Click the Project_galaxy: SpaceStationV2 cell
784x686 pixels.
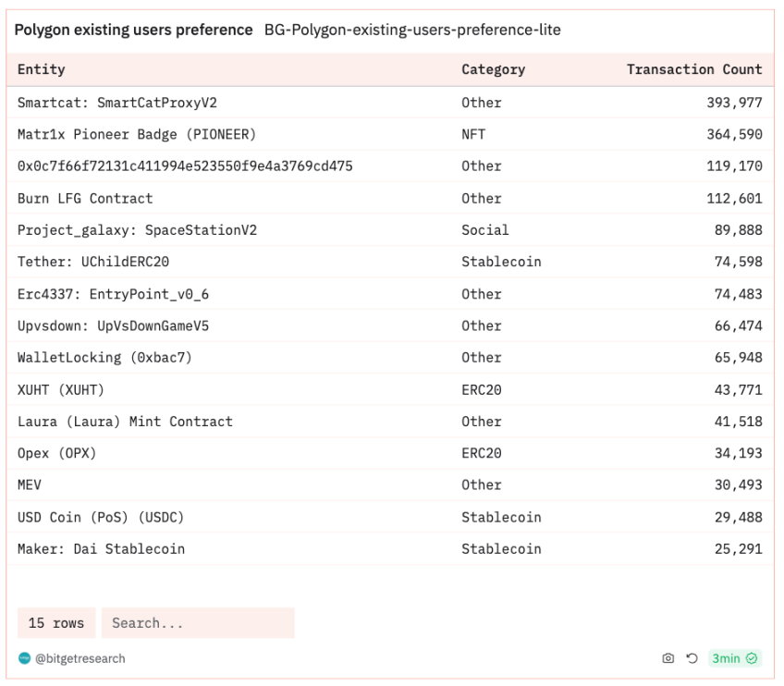tap(137, 230)
